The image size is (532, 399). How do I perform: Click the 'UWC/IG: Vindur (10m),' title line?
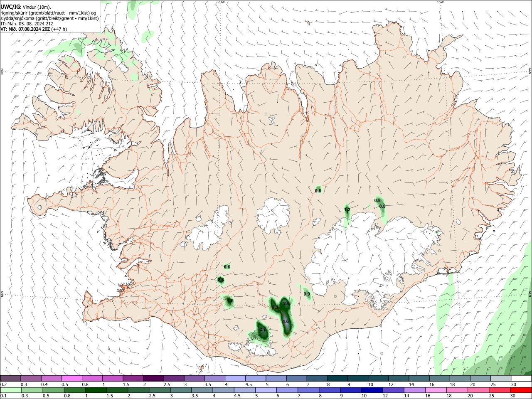coord(25,7)
